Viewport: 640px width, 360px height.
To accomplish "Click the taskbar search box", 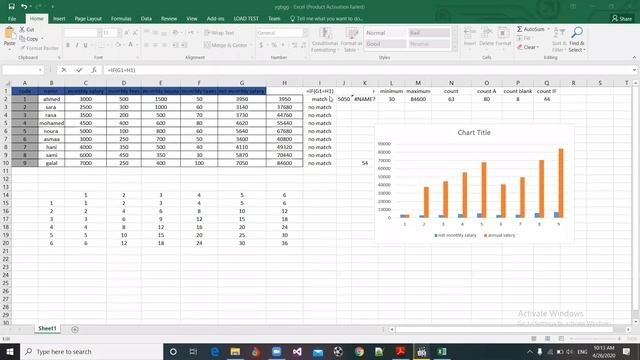I will coord(91,351).
